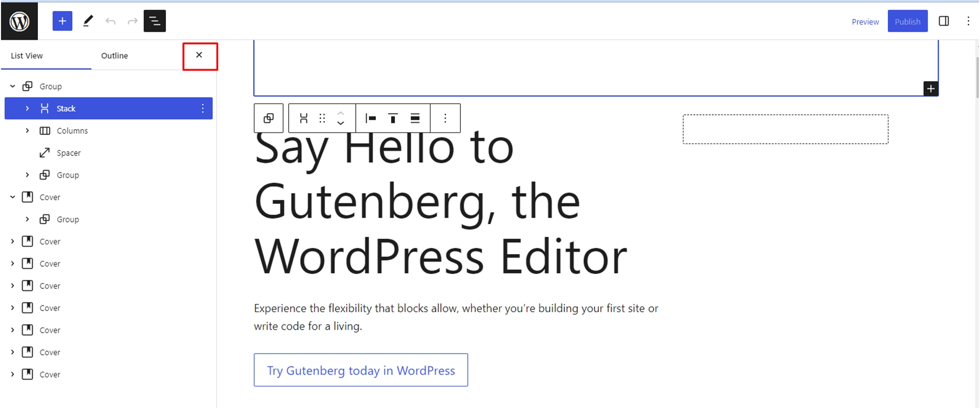
Task: Click the Undo arrow
Action: tap(111, 21)
